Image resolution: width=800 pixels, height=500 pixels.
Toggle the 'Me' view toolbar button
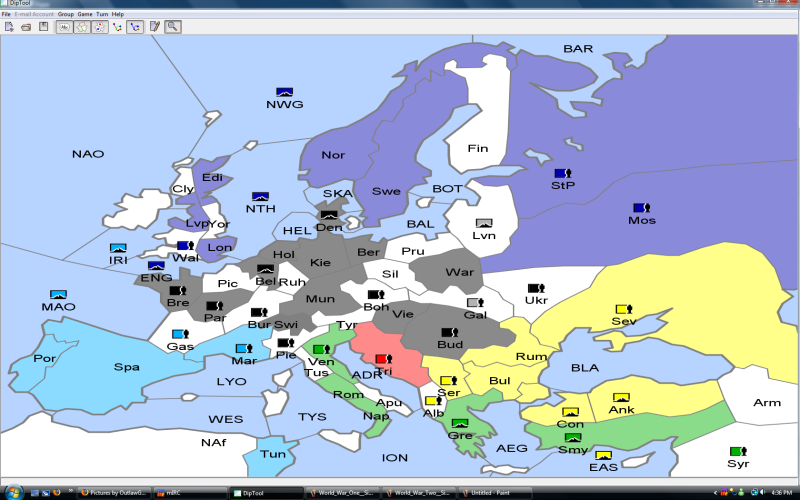coord(64,26)
